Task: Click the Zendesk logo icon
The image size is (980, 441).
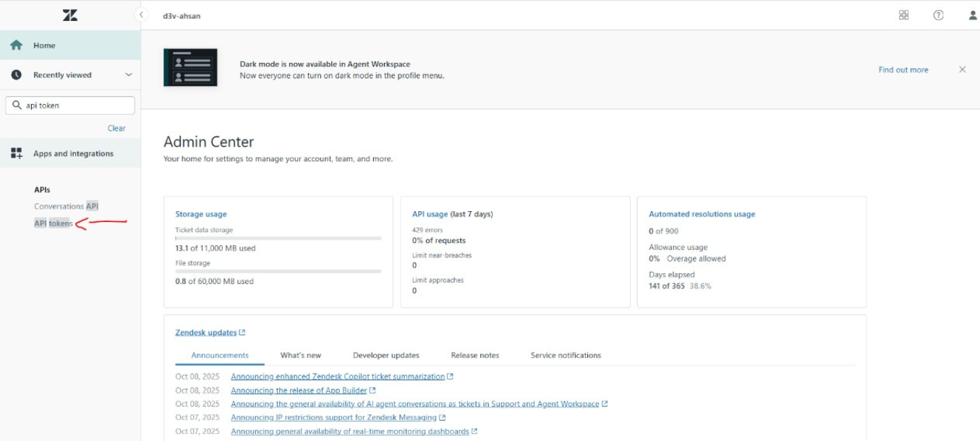Action: 69,15
